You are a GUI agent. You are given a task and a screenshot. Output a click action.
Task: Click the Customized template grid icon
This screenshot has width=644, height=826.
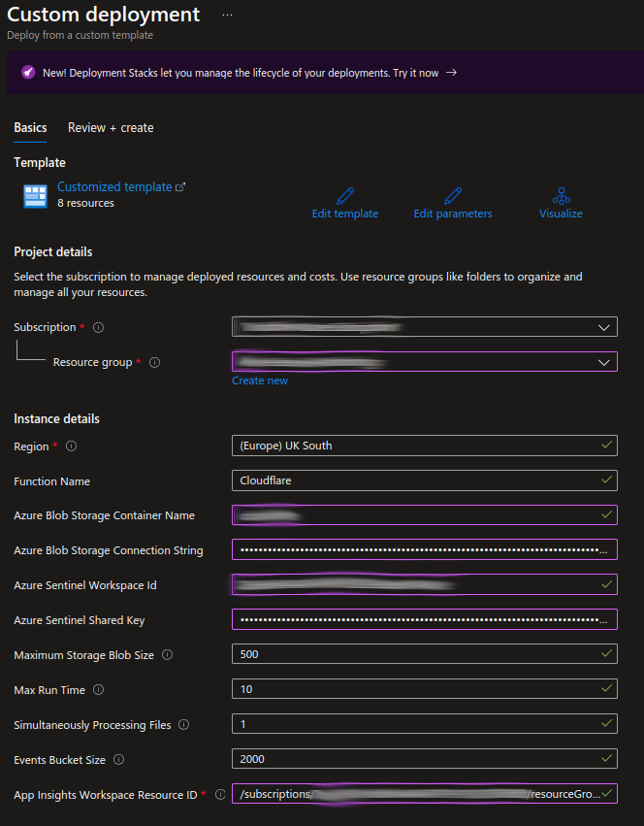[x=35, y=196]
